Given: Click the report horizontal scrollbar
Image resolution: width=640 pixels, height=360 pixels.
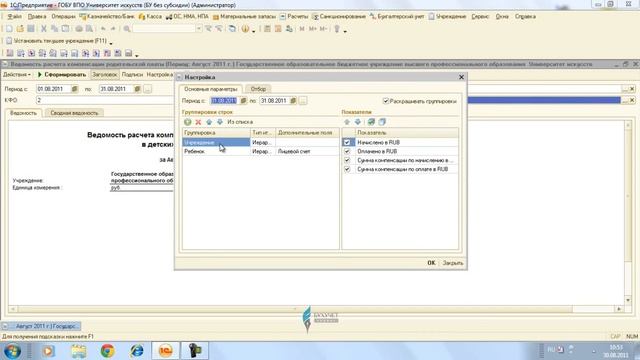Looking at the screenshot, I should 316,309.
